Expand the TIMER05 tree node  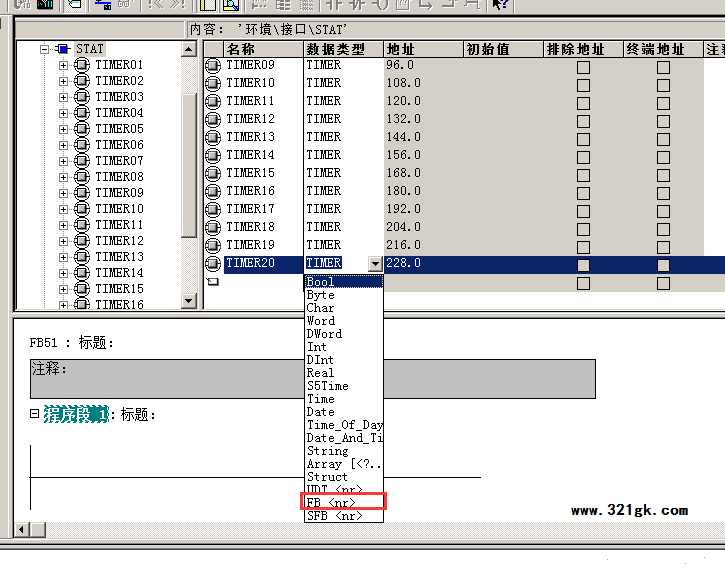tap(64, 129)
